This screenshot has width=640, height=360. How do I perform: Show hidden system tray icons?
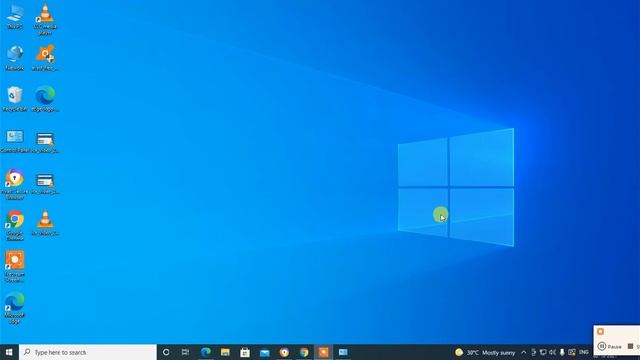[524, 352]
